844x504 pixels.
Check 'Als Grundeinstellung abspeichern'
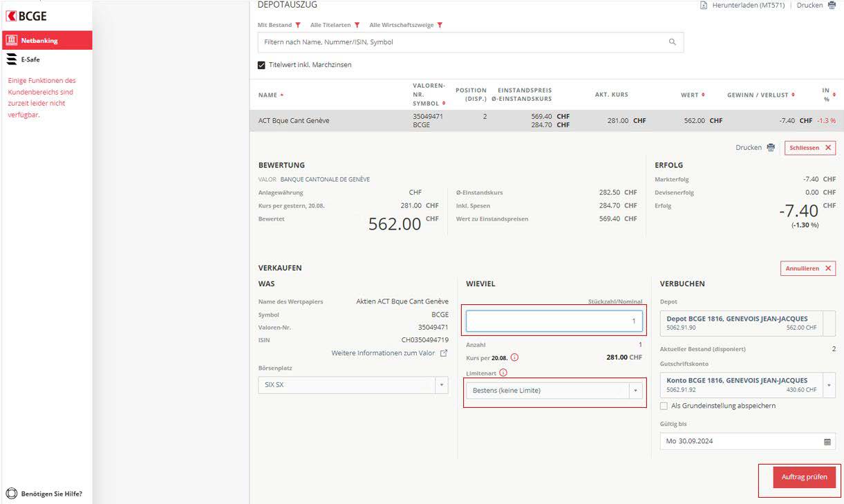click(664, 406)
